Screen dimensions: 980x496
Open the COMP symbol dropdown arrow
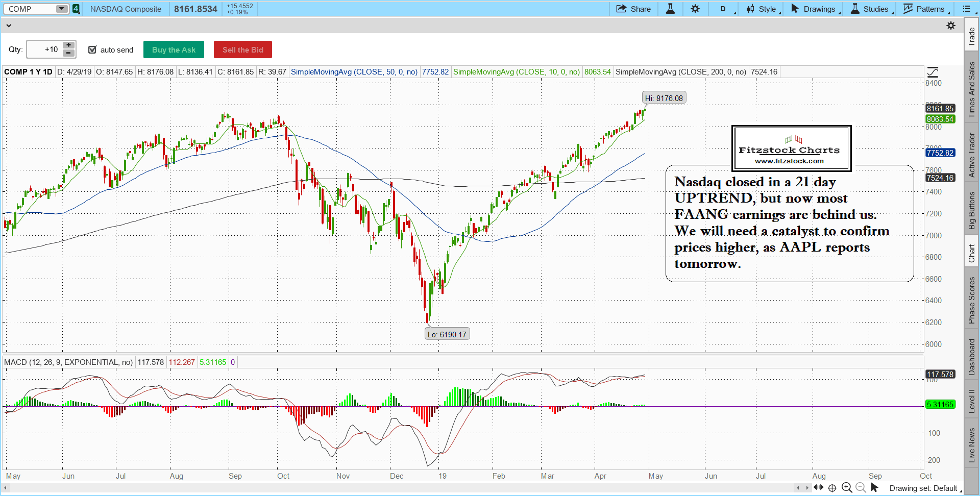coord(61,9)
